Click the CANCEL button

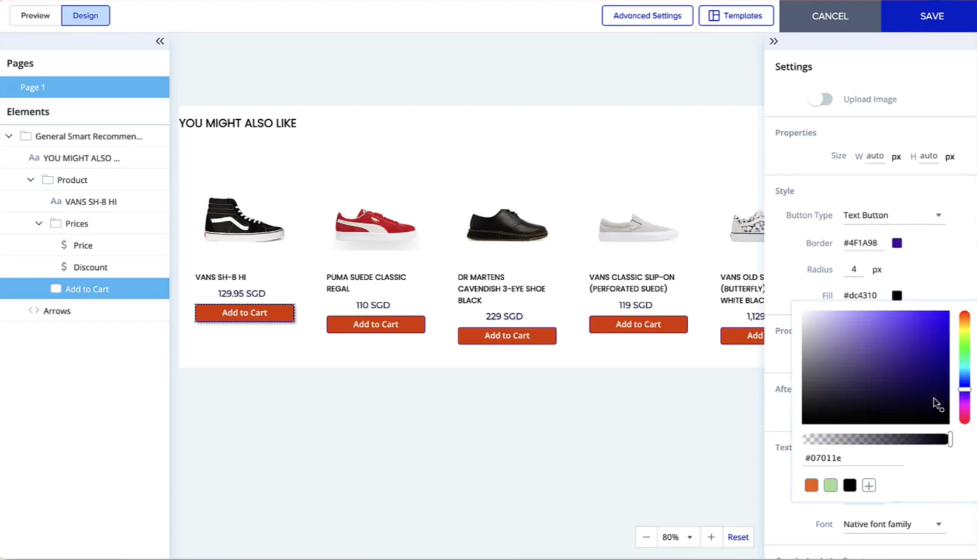click(x=830, y=16)
